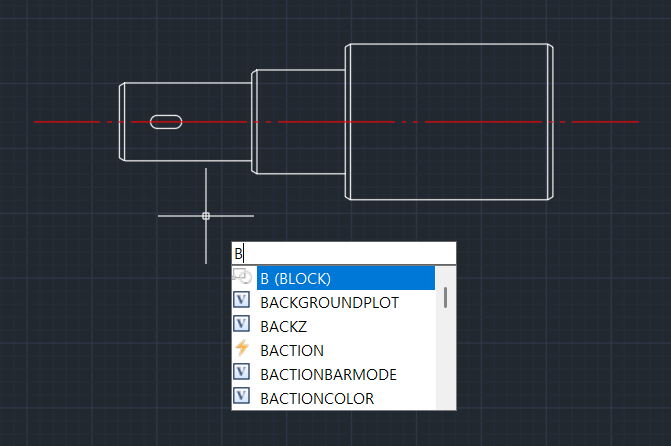This screenshot has width=671, height=446.
Task: Click the variable icon next to BACTIONCOLOR
Action: tap(241, 397)
